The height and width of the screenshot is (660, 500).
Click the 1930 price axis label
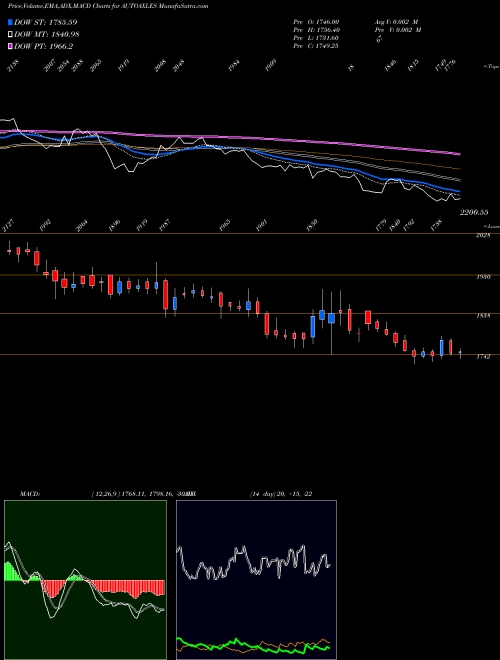pos(483,277)
